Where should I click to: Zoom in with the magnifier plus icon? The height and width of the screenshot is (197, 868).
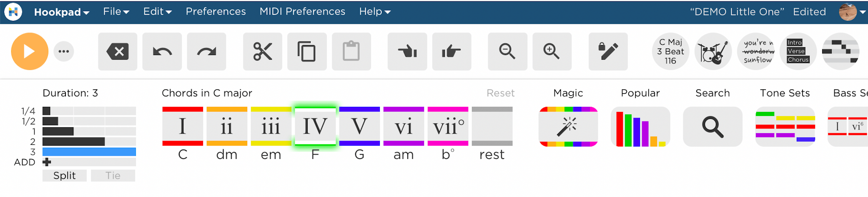click(x=552, y=52)
